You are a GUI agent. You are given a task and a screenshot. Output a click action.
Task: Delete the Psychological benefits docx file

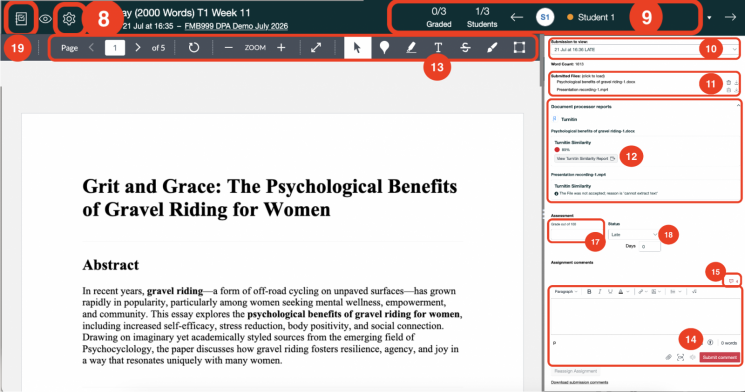click(728, 82)
